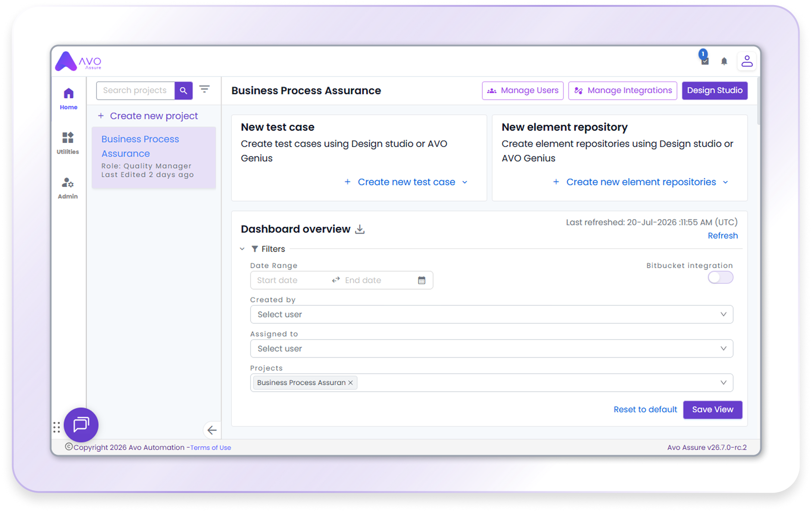Screen dimensions: 812x512
Task: Click the Avo Assure logo
Action: 78,61
